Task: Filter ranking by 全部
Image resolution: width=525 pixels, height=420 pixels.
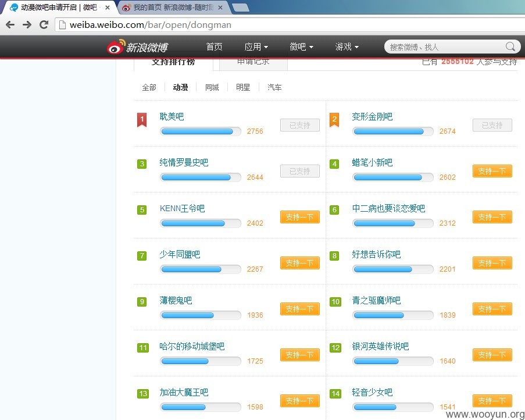Action: [149, 87]
